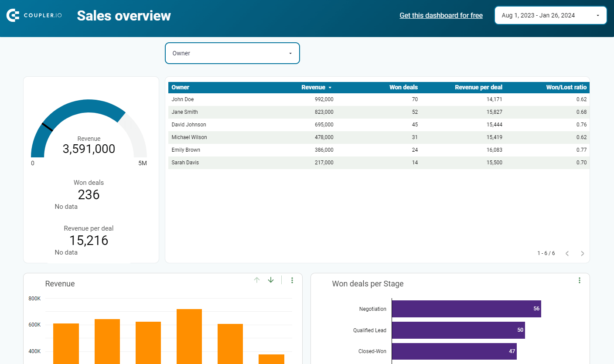This screenshot has width=614, height=364.
Task: Click the 1 - 6 / 6 page indicator
Action: pyautogui.click(x=546, y=253)
